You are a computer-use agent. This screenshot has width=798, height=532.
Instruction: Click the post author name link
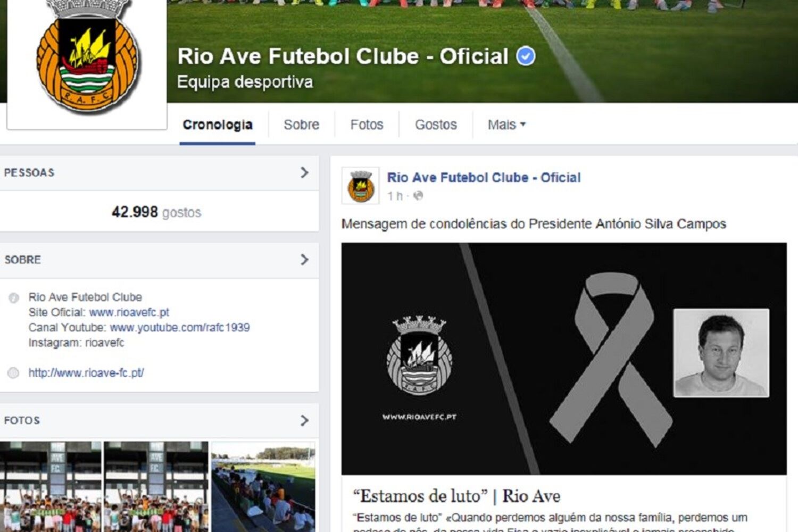click(x=484, y=178)
